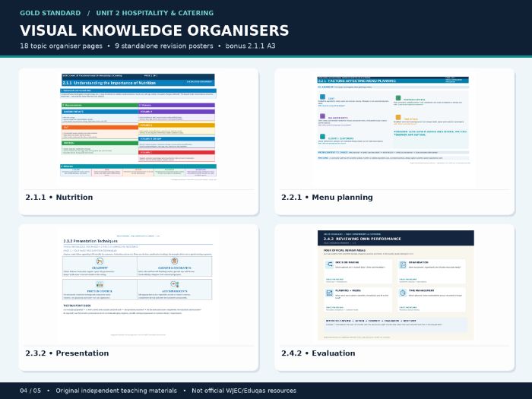Image resolution: width=532 pixels, height=399 pixels.
Task: Open the 2.3.2 Presentation organiser thumbnail
Action: (138, 284)
